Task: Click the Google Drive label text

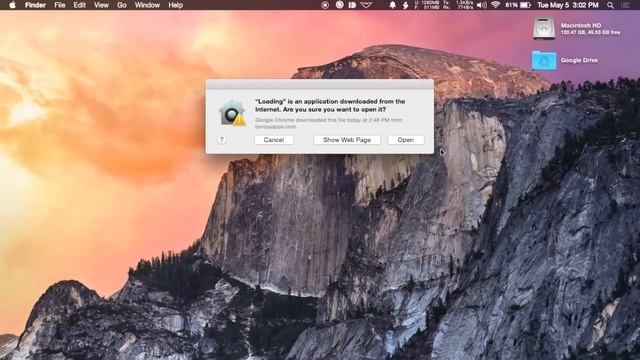Action: coord(579,60)
